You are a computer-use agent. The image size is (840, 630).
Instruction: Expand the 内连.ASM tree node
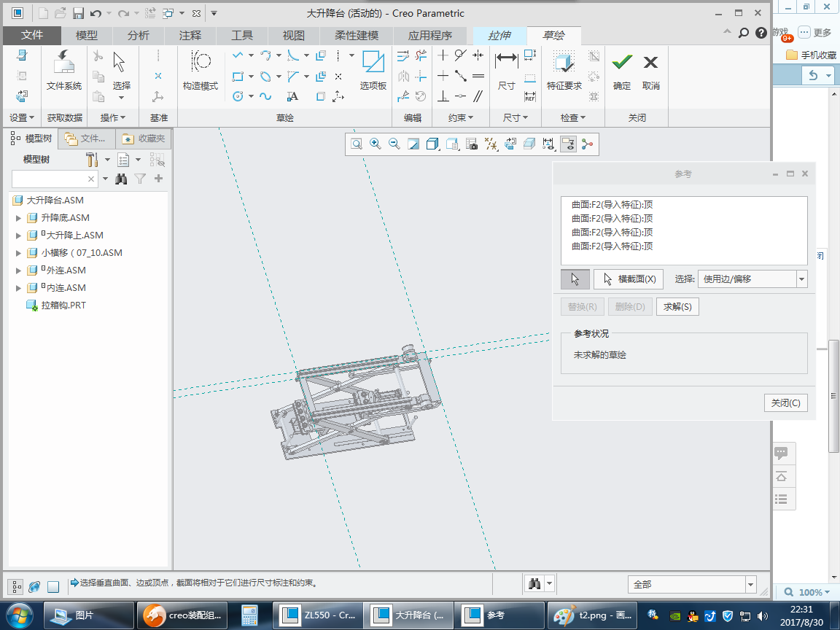pos(18,288)
